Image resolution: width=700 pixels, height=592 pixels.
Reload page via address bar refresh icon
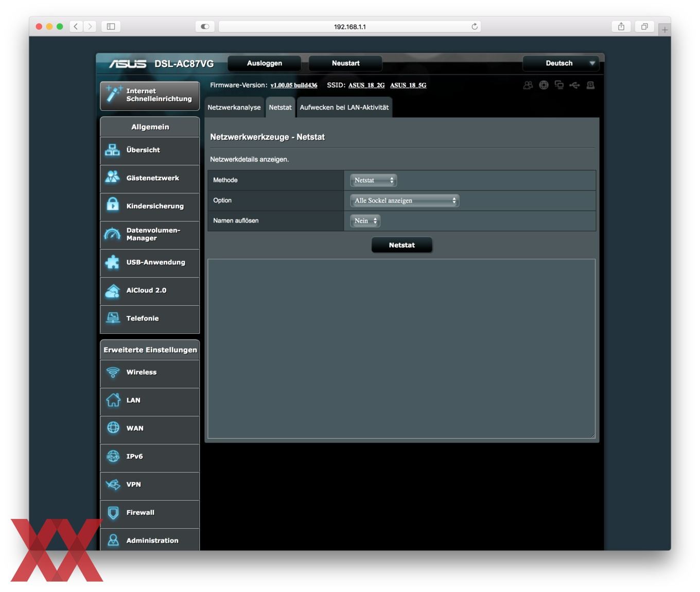(474, 26)
